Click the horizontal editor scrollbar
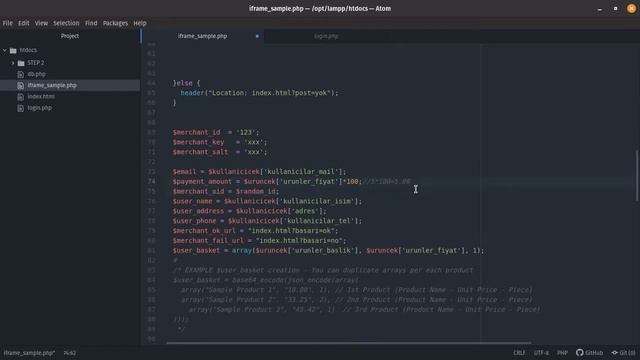Screen dimensions: 640x360 pyautogui.click(x=349, y=343)
